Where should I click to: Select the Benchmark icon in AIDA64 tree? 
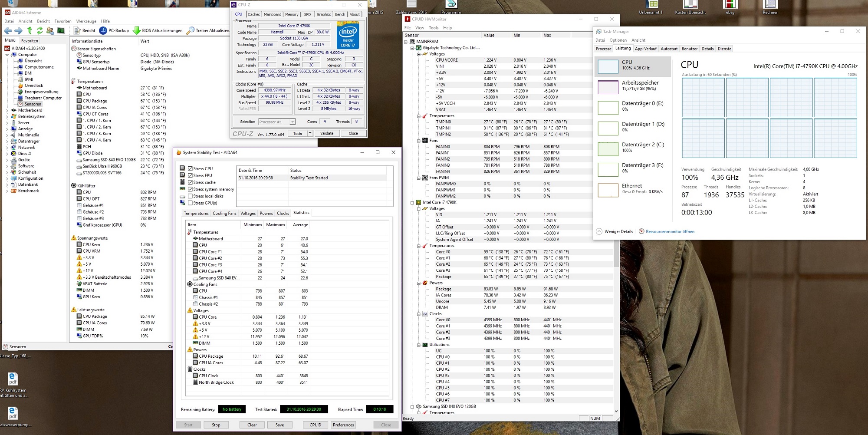tap(13, 191)
